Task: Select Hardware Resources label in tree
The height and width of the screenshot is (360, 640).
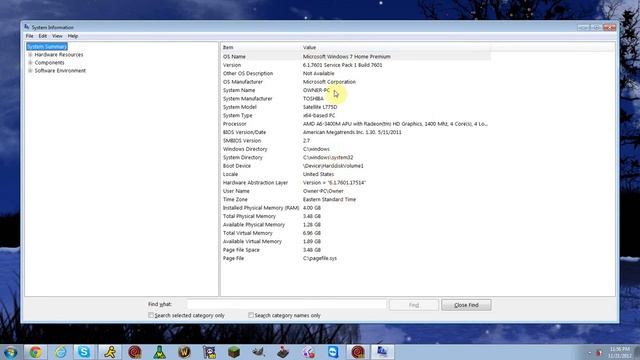Action: pos(59,55)
